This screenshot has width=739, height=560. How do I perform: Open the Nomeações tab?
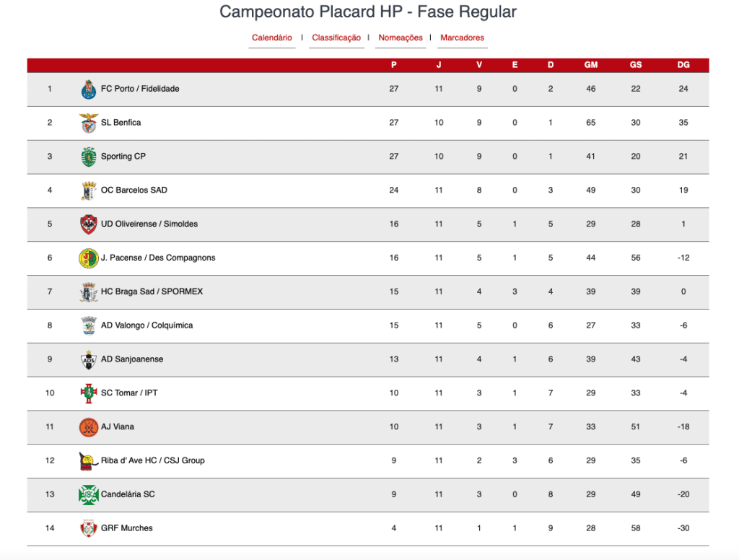pyautogui.click(x=401, y=38)
